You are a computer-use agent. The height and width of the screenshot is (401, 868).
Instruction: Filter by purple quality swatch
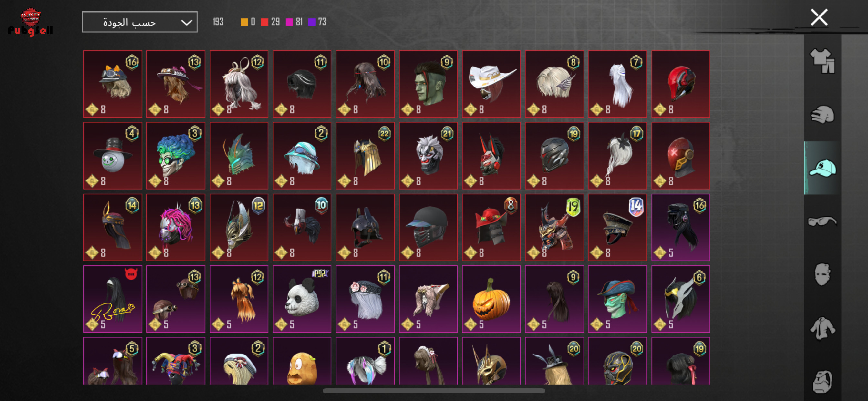pyautogui.click(x=312, y=22)
